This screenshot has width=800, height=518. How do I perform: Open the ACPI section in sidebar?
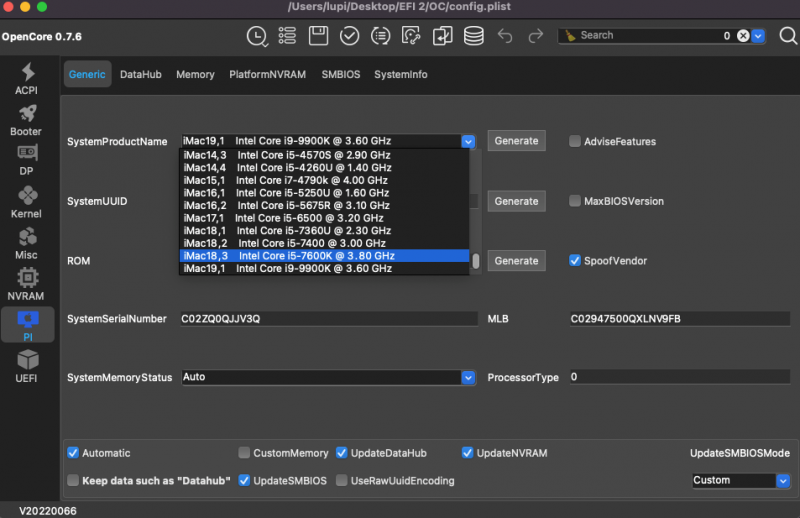pos(26,79)
